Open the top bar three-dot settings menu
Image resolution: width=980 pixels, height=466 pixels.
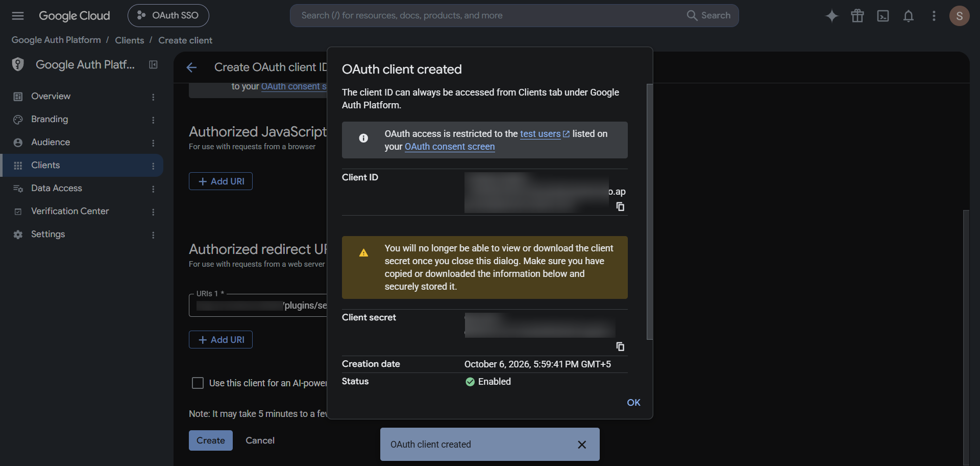[x=934, y=16]
